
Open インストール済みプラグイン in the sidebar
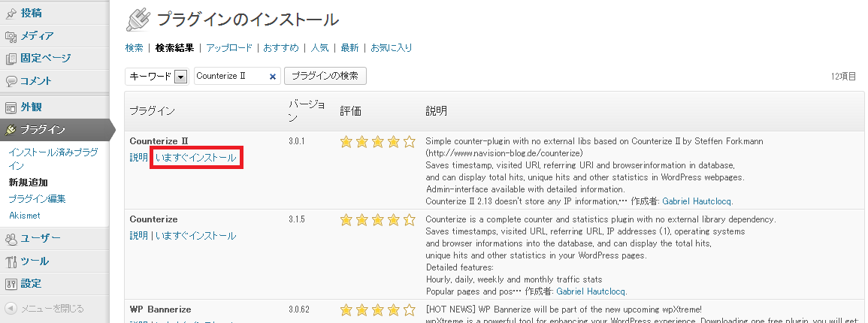[x=53, y=158]
